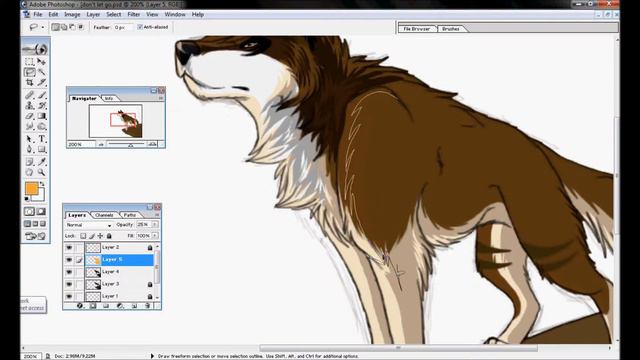The width and height of the screenshot is (640, 360).
Task: Select the Dodge tool
Action: coord(42,127)
